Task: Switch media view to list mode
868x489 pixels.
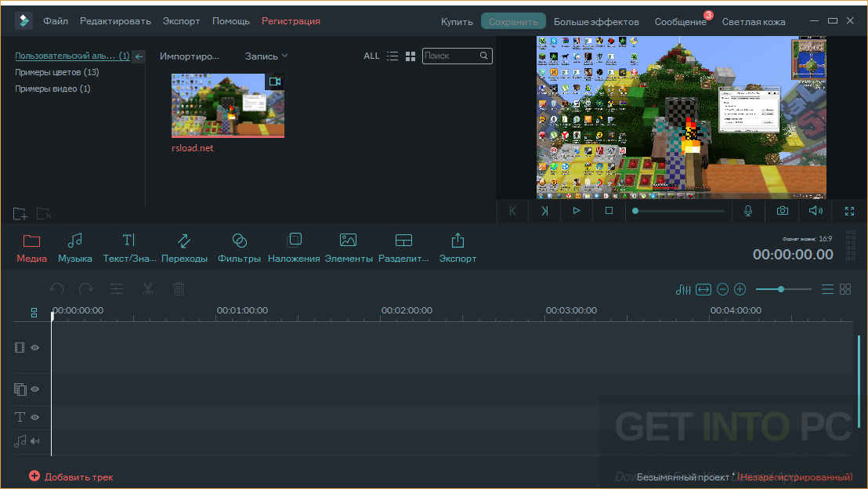Action: (x=393, y=56)
